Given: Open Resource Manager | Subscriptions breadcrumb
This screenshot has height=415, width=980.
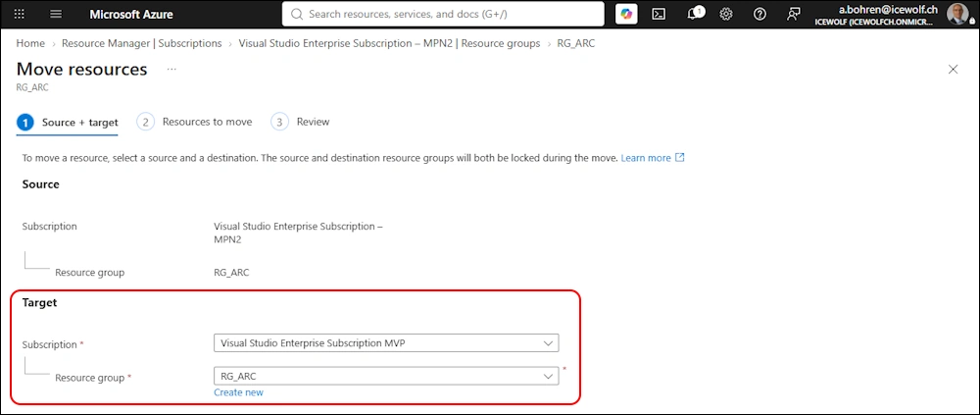Looking at the screenshot, I should pyautogui.click(x=142, y=43).
